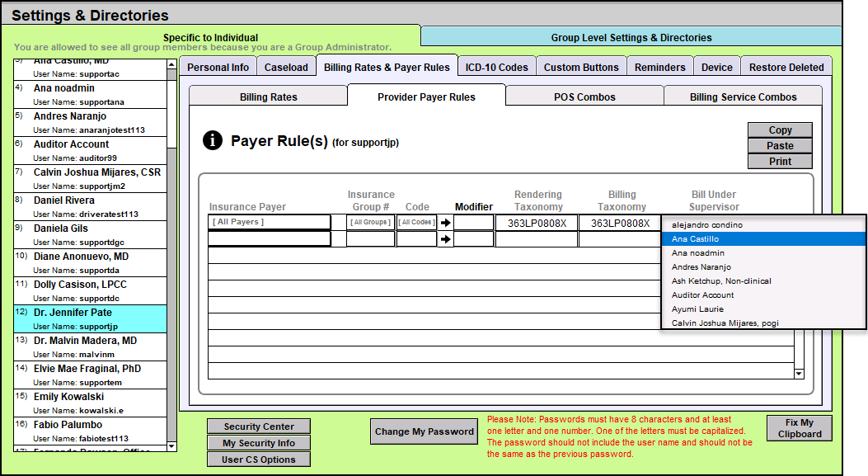Click the arrow icon in the first payer row
This screenshot has height=476, width=868.
[446, 222]
